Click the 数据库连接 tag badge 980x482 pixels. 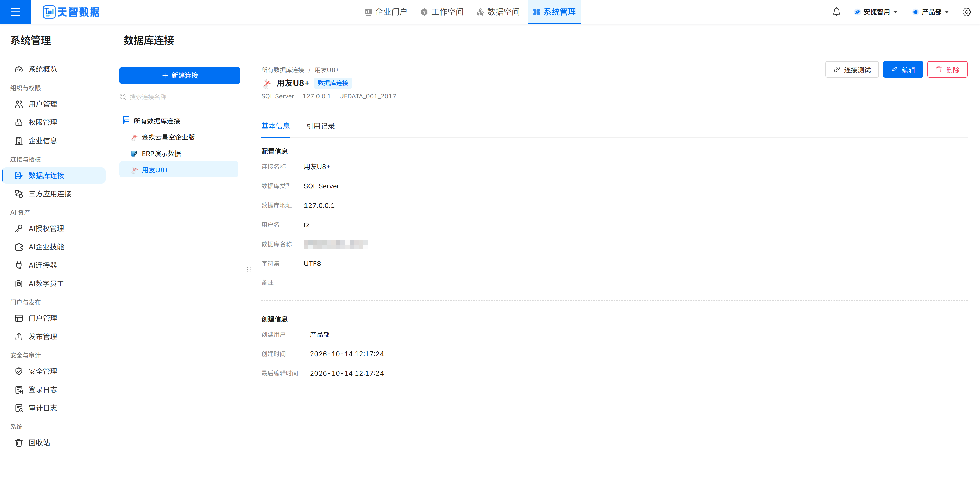(333, 83)
